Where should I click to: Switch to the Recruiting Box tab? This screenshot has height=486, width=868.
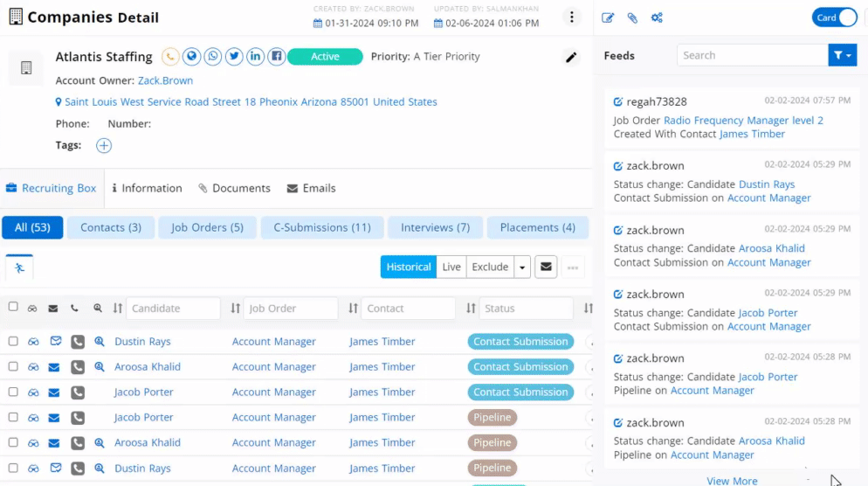point(52,189)
